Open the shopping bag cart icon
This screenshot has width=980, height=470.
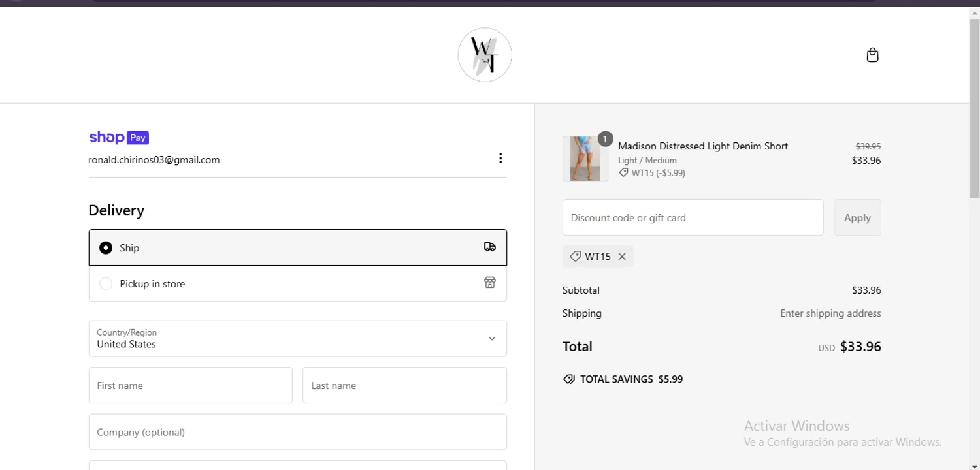tap(872, 55)
